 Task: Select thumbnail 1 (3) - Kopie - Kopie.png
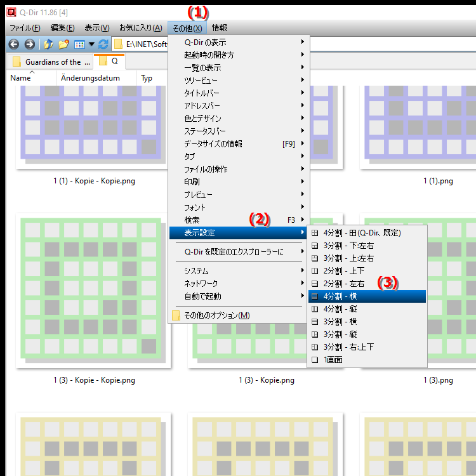click(93, 291)
